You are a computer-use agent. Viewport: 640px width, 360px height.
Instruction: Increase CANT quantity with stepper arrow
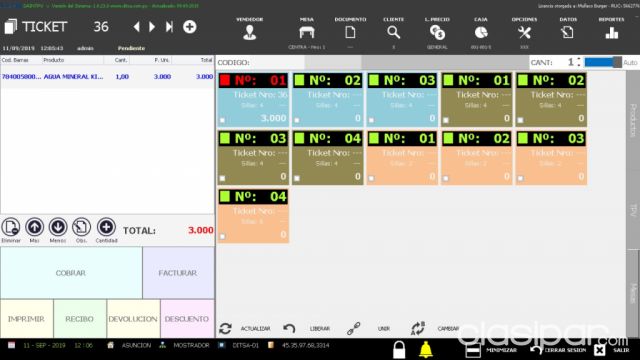pos(578,60)
